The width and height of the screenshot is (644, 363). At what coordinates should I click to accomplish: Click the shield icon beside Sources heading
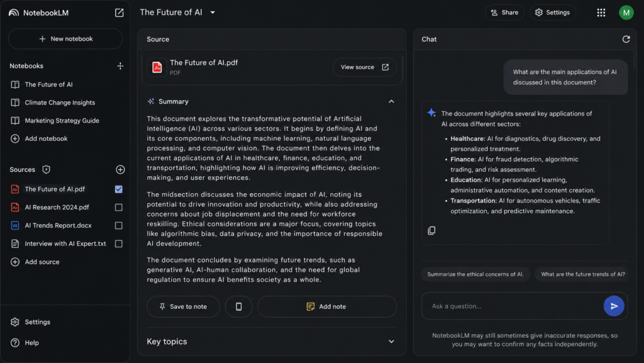click(x=46, y=169)
